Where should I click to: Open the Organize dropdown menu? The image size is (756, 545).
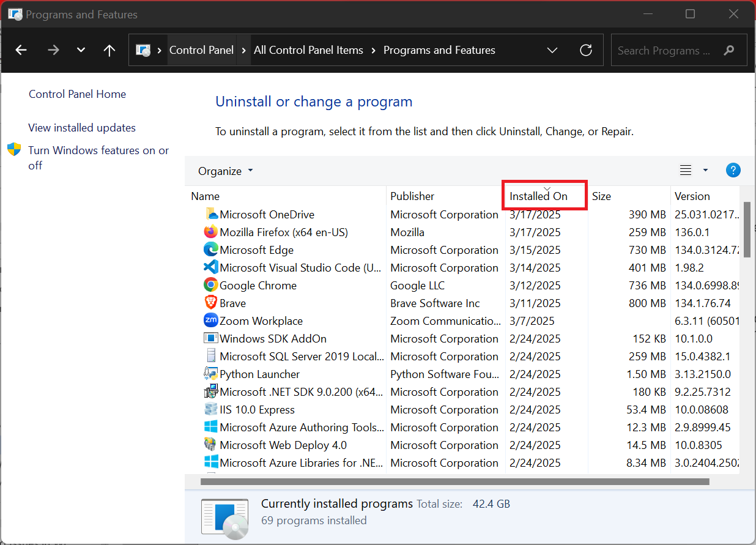point(225,171)
